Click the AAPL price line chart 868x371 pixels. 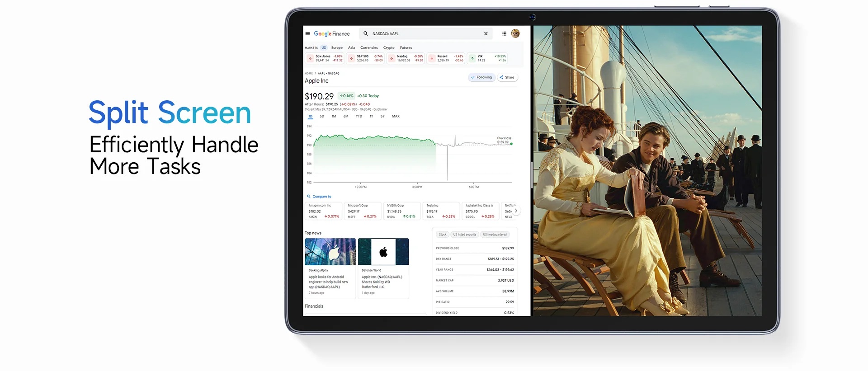[x=412, y=155]
